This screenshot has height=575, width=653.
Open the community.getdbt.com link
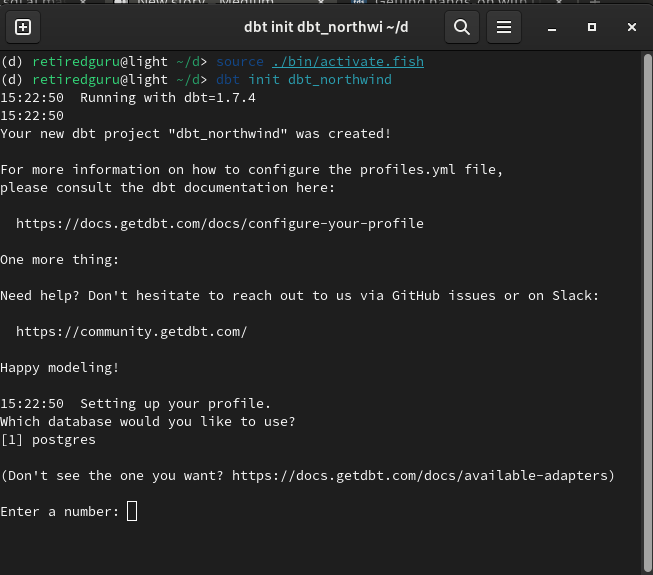coord(132,332)
